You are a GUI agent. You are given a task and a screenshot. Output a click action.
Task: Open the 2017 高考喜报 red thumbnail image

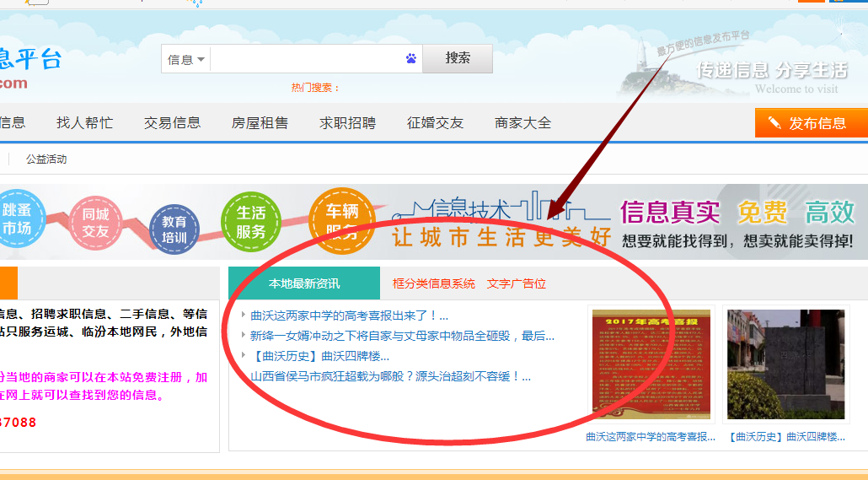click(x=651, y=365)
